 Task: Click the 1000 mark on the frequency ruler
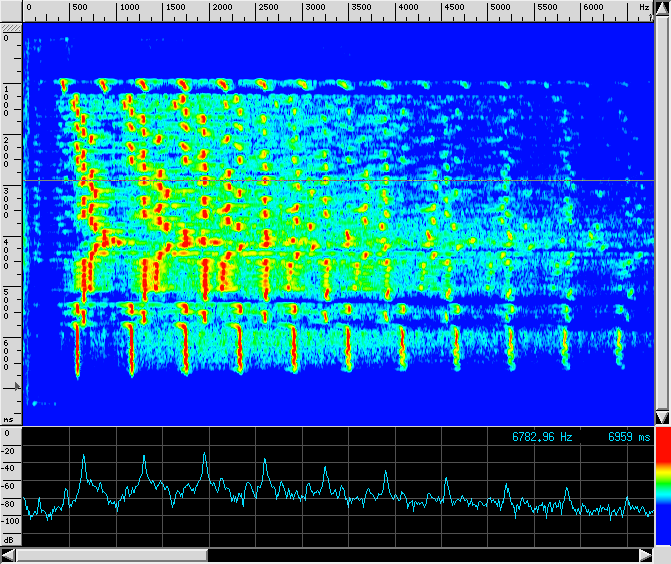[129, 7]
